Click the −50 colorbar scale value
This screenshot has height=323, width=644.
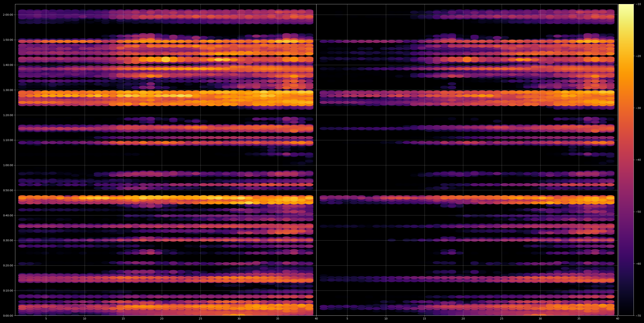(639, 212)
